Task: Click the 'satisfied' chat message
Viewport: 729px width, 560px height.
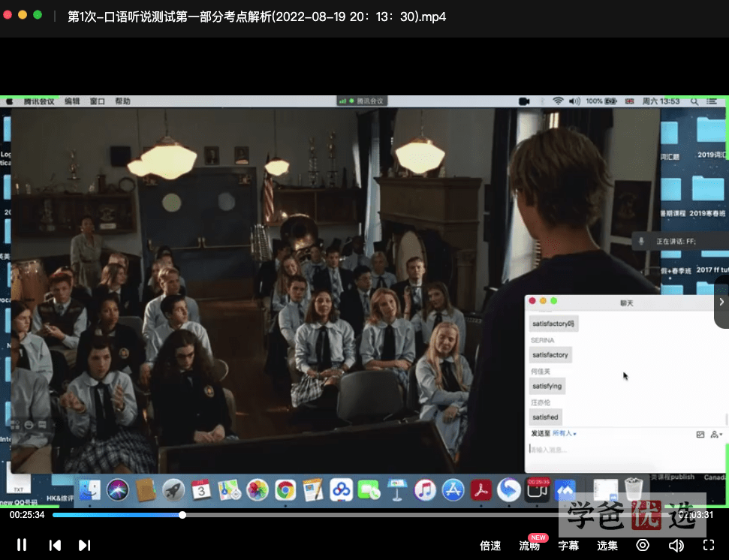Action: point(545,417)
